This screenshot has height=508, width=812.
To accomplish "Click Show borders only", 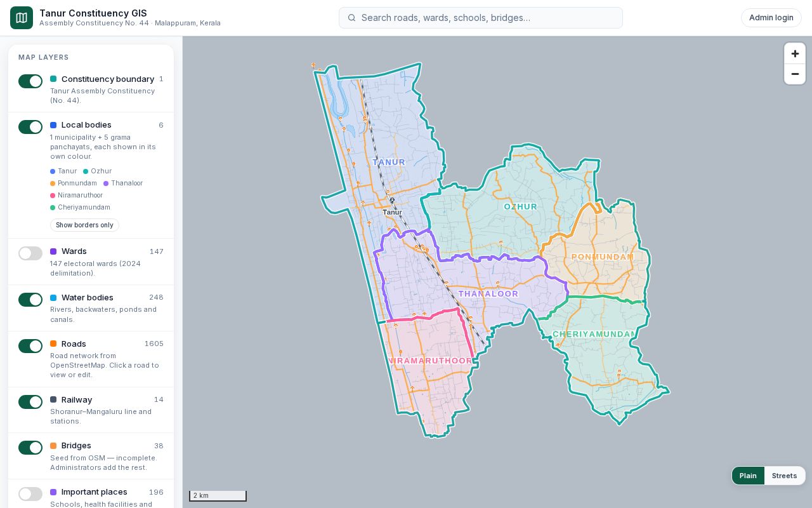I will 84,225.
